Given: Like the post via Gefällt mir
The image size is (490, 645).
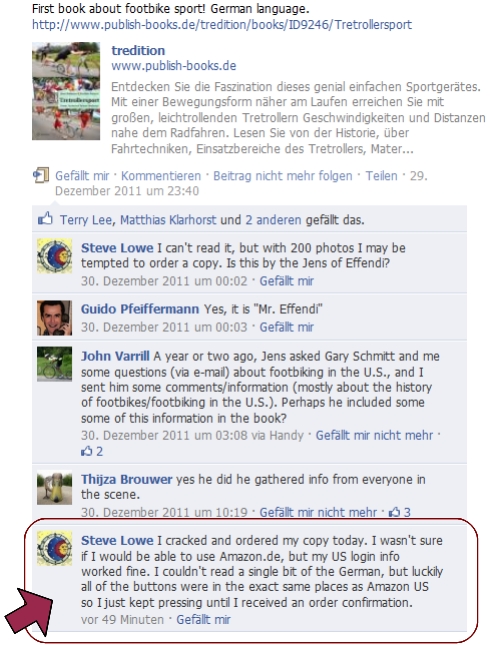Looking at the screenshot, I should pyautogui.click(x=82, y=176).
